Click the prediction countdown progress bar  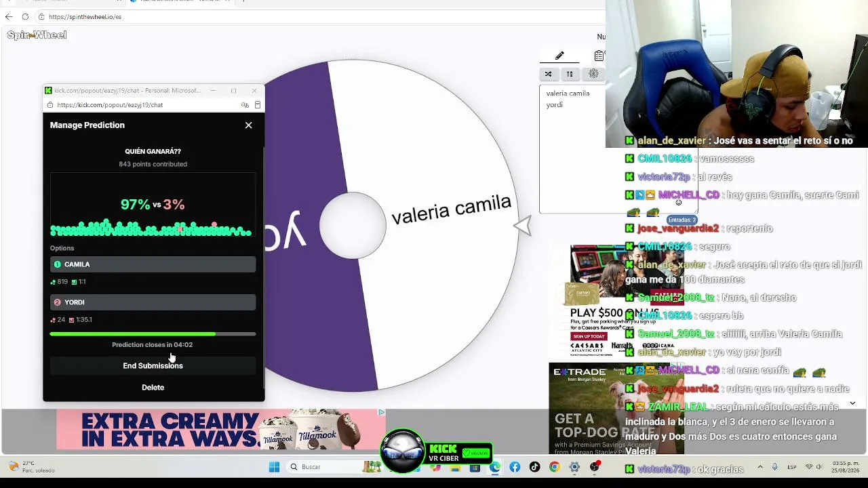153,334
